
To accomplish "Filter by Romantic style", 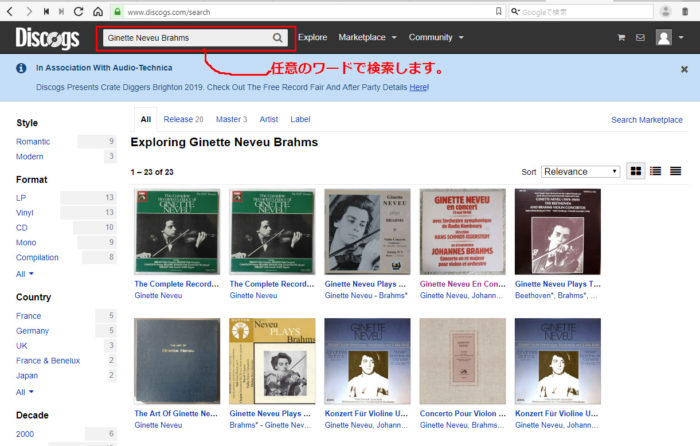I will tap(33, 142).
